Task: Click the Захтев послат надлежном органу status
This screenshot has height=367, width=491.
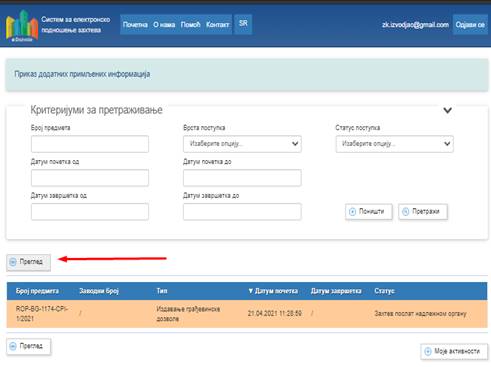Action: (x=420, y=314)
